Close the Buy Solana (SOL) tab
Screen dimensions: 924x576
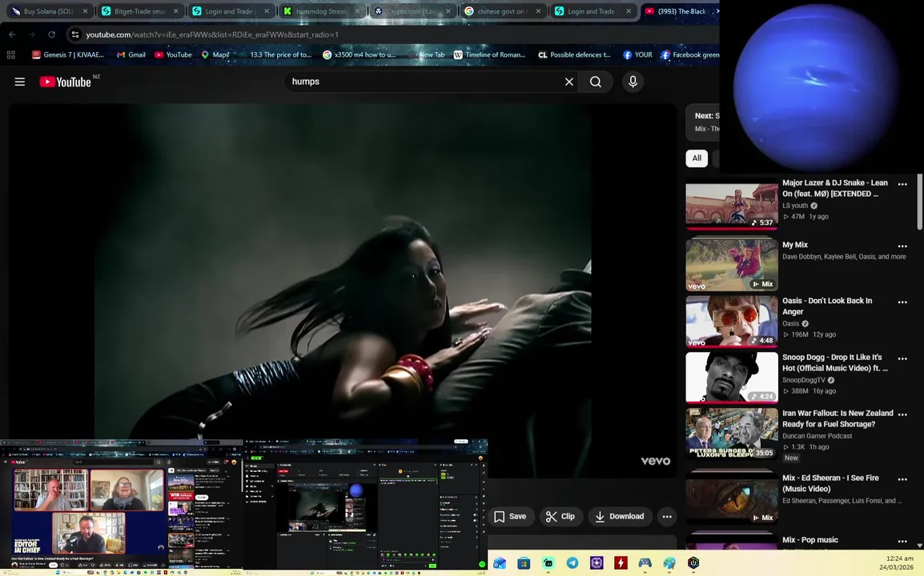(85, 11)
